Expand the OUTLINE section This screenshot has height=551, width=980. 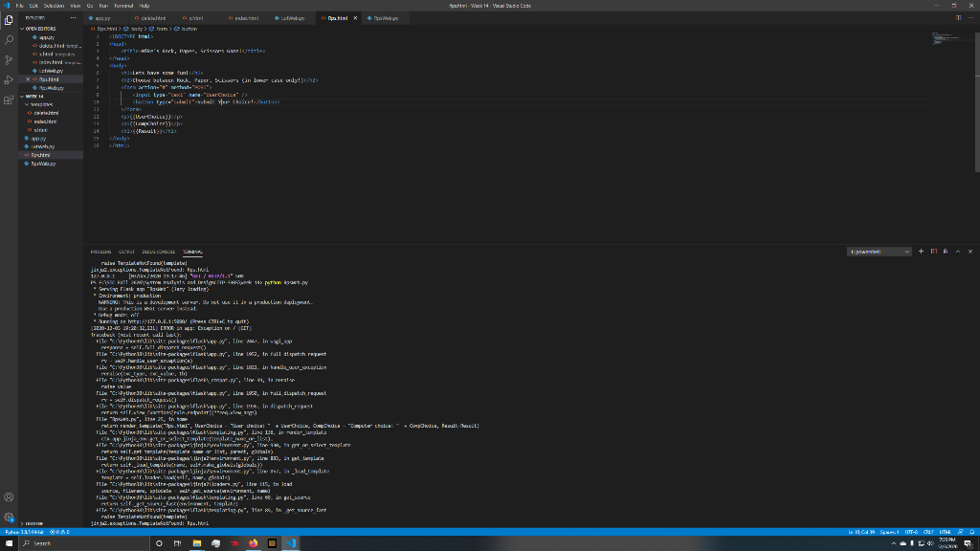[x=33, y=524]
